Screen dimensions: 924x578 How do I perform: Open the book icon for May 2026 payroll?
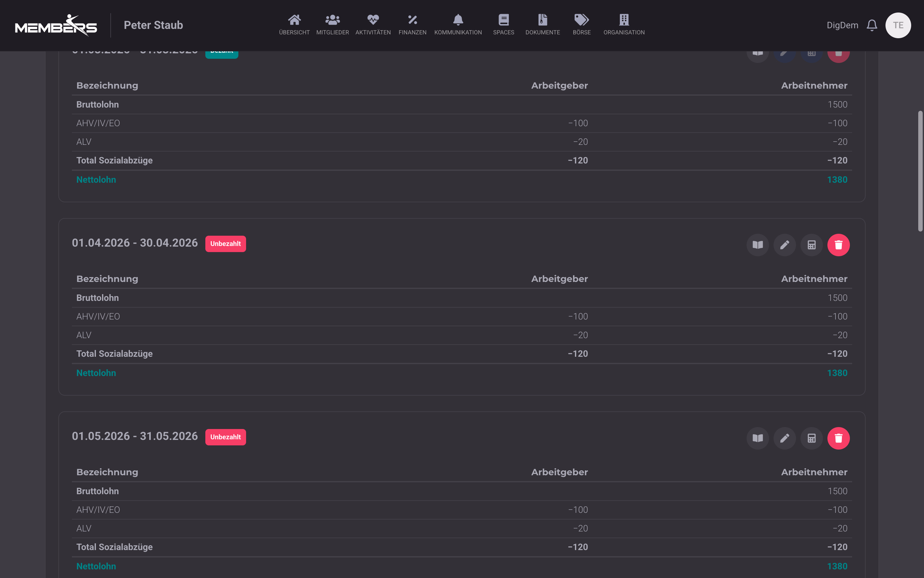coord(757,438)
